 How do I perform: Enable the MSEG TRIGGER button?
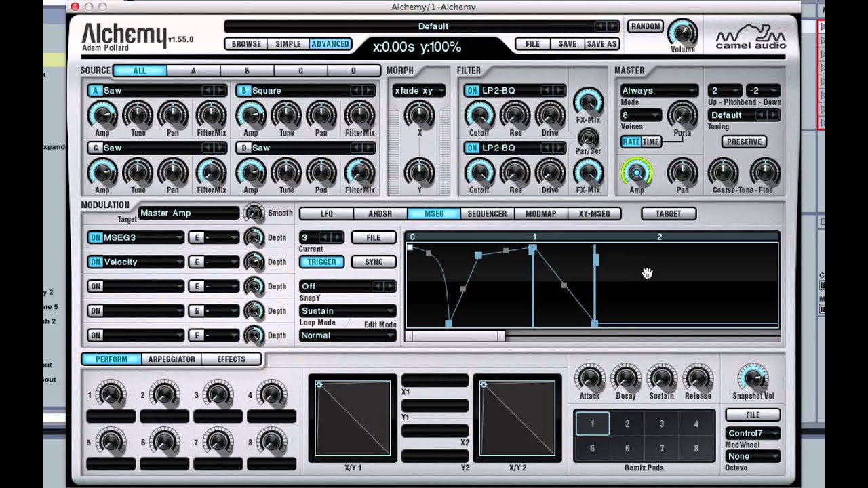click(x=321, y=262)
